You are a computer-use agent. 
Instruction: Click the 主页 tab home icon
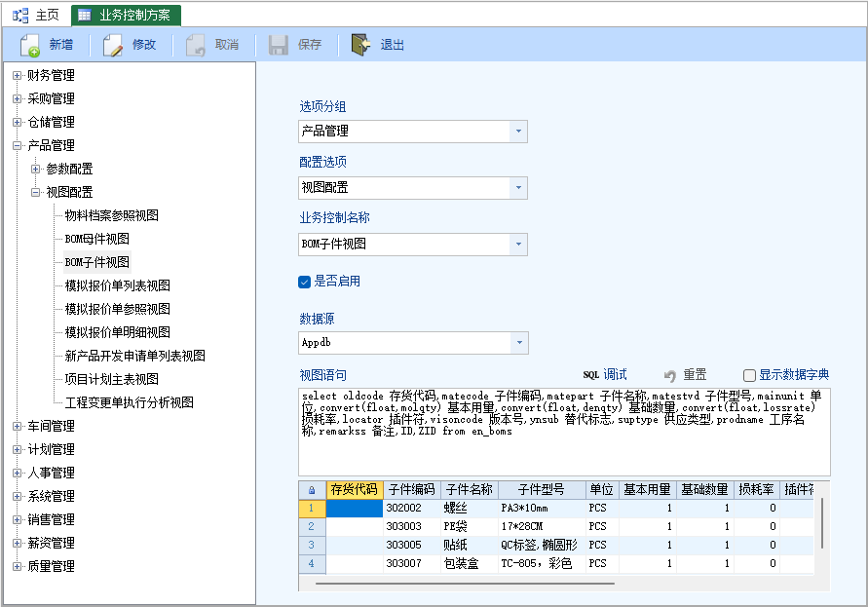(20, 16)
